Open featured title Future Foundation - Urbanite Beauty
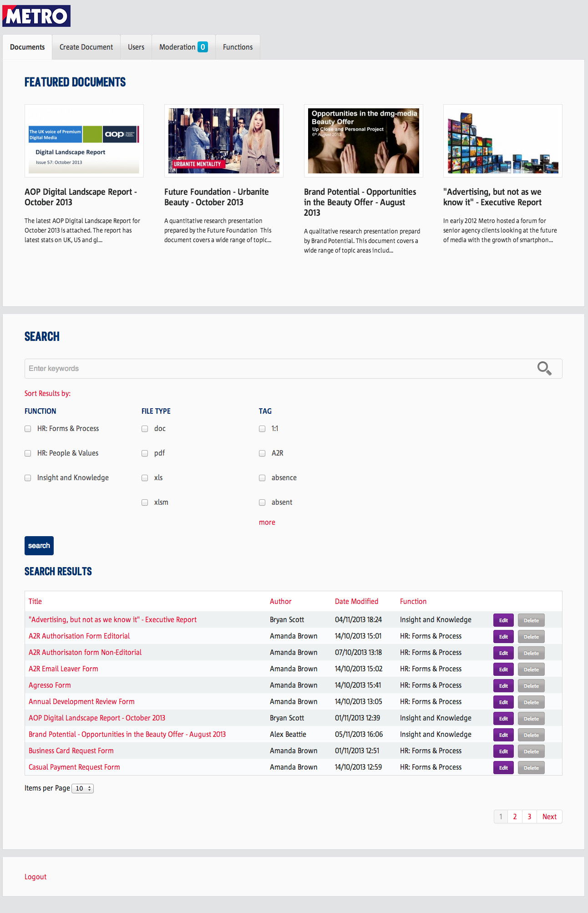588x913 pixels. (x=217, y=197)
